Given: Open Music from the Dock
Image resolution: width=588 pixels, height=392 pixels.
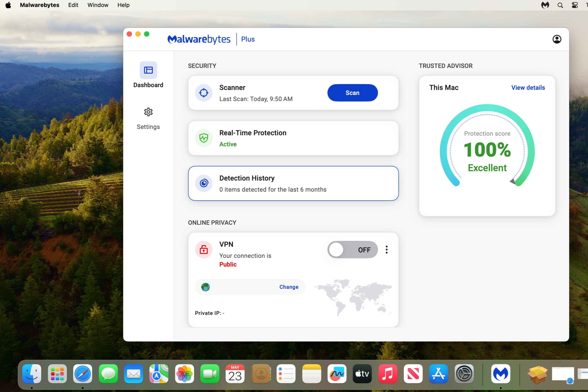Looking at the screenshot, I should [x=388, y=374].
